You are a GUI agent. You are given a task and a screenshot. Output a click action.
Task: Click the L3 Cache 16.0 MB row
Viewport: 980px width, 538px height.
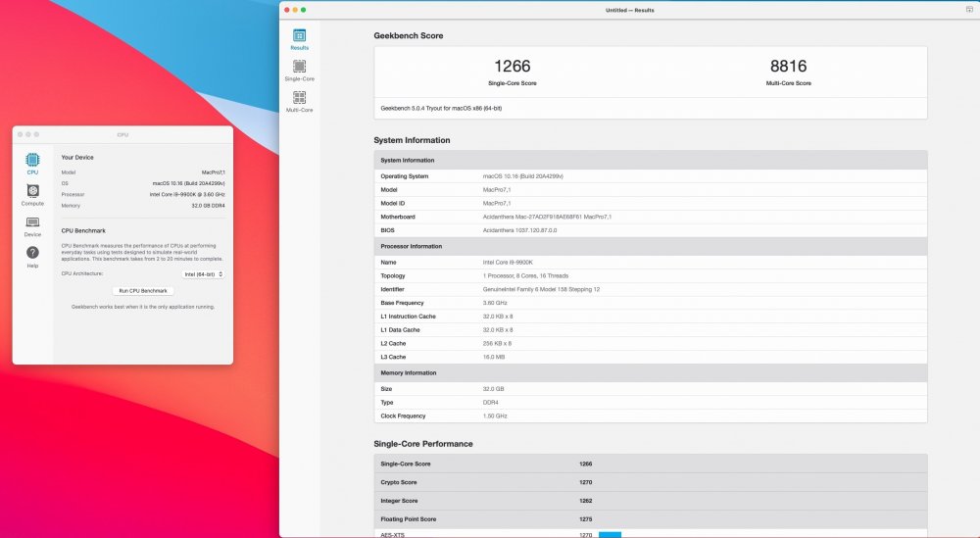tap(651, 357)
